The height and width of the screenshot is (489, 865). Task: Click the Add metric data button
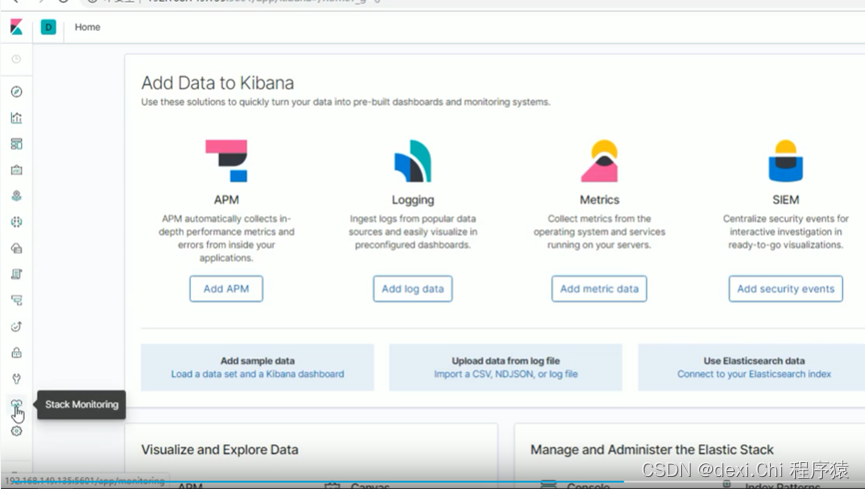click(x=599, y=289)
